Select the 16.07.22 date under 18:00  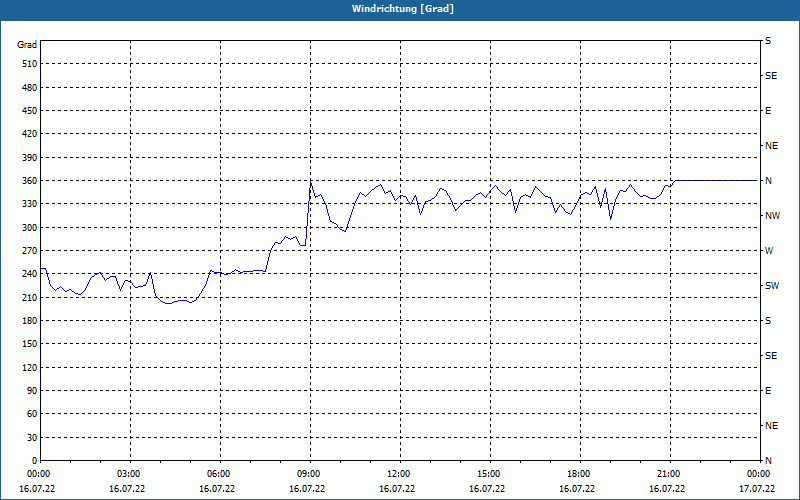[x=577, y=489]
